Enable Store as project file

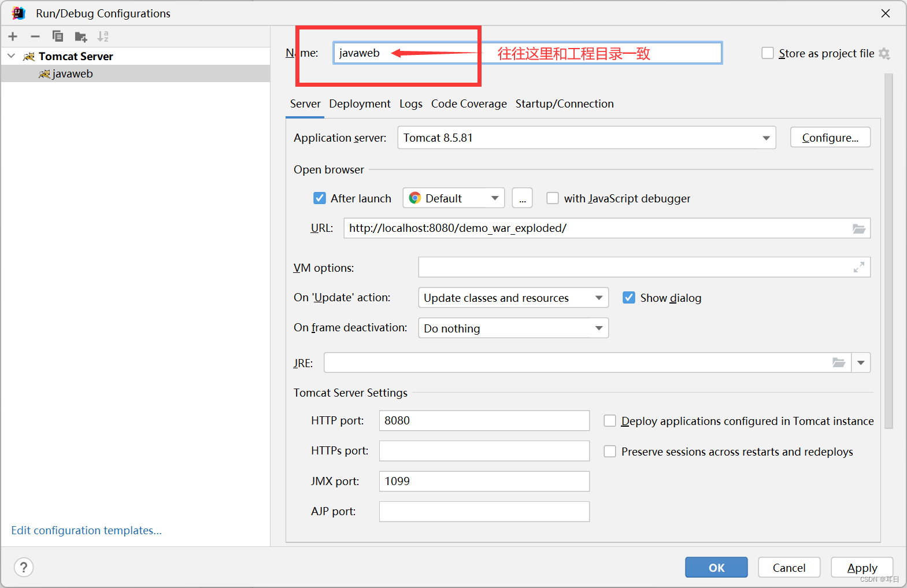point(768,53)
